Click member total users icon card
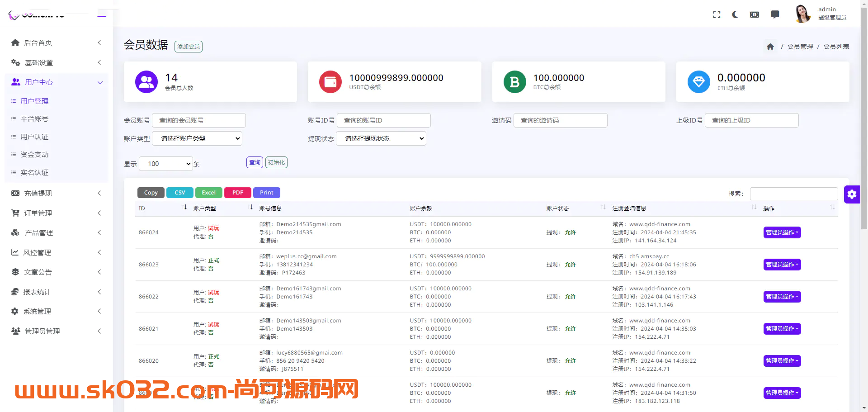Image resolution: width=868 pixels, height=412 pixels. 146,82
